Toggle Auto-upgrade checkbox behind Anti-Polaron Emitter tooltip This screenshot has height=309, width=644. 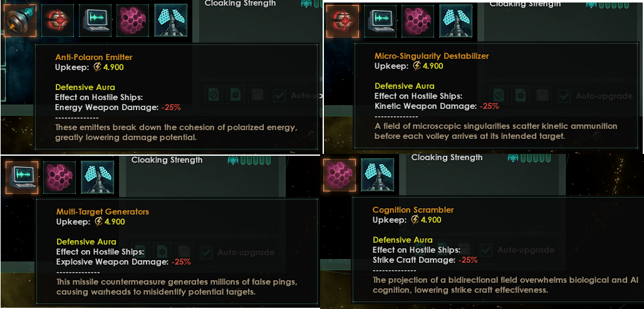point(279,96)
